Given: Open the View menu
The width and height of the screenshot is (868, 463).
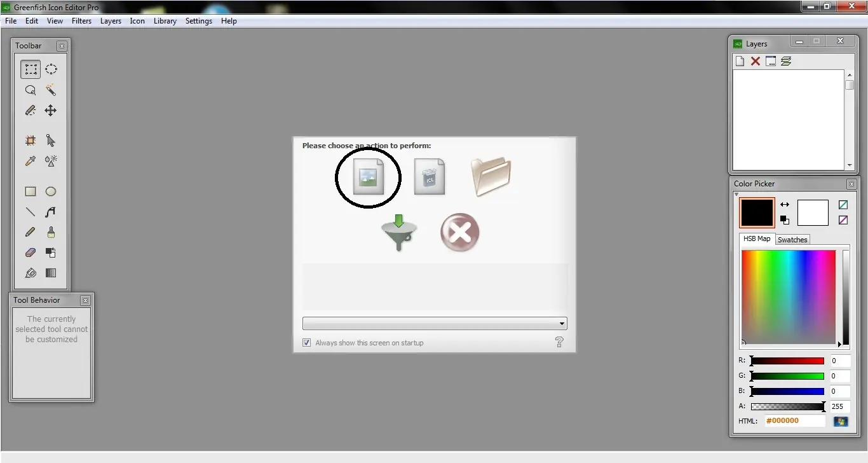Looking at the screenshot, I should pyautogui.click(x=55, y=21).
